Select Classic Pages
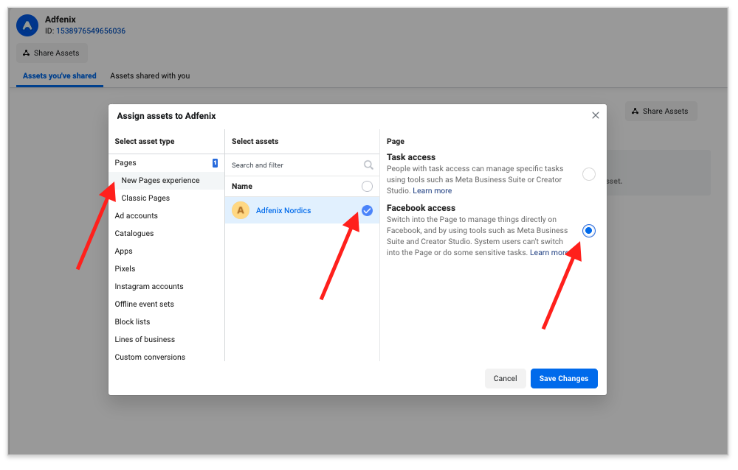This screenshot has width=738, height=470. point(166,198)
